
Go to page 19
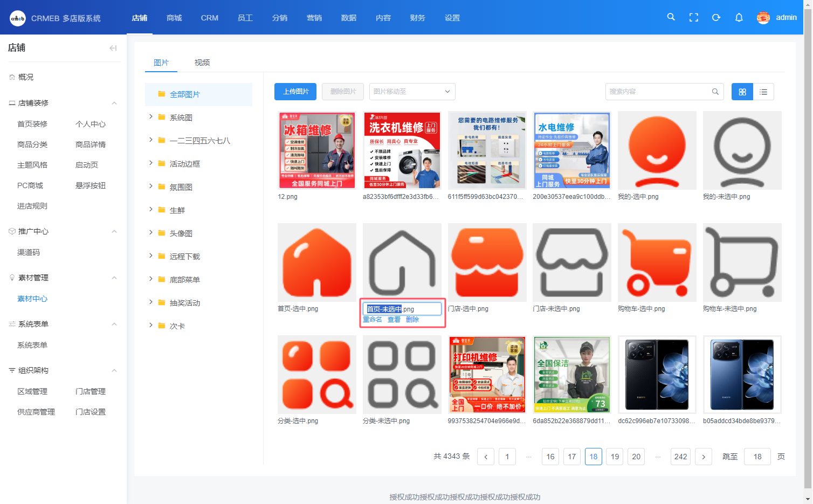point(615,457)
